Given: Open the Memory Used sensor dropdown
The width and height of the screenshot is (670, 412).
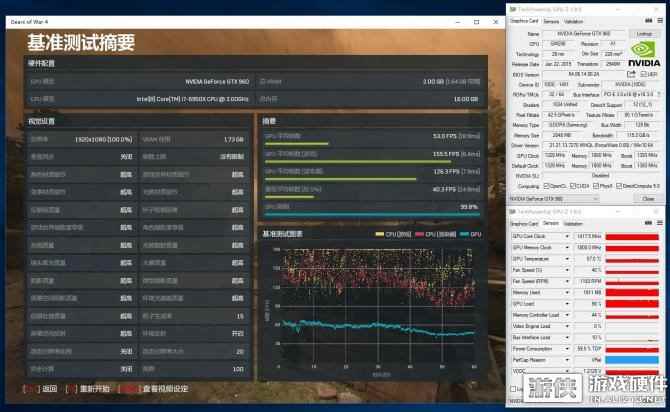Looking at the screenshot, I should point(567,292).
